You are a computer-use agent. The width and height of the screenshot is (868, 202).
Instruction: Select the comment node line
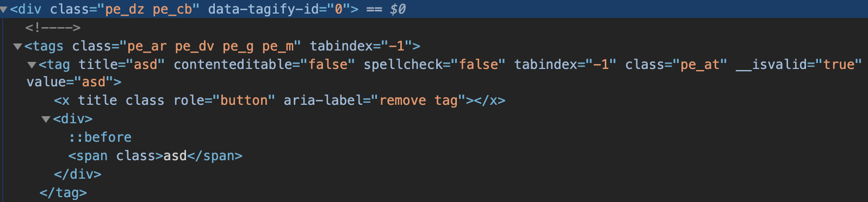point(53,28)
